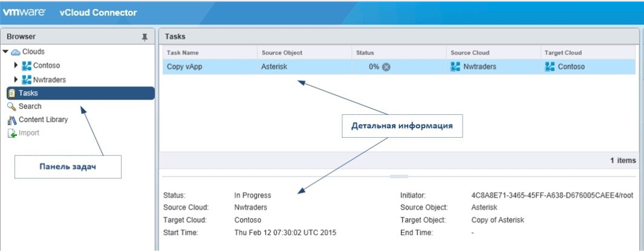Pin the Browser panel with pushpin icon
Screen dimensions: 644x252
tap(145, 37)
